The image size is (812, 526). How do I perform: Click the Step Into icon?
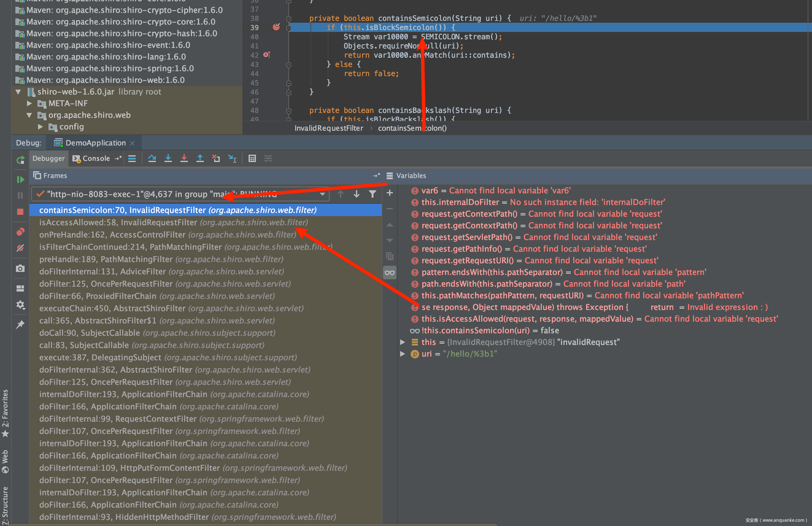pos(168,158)
